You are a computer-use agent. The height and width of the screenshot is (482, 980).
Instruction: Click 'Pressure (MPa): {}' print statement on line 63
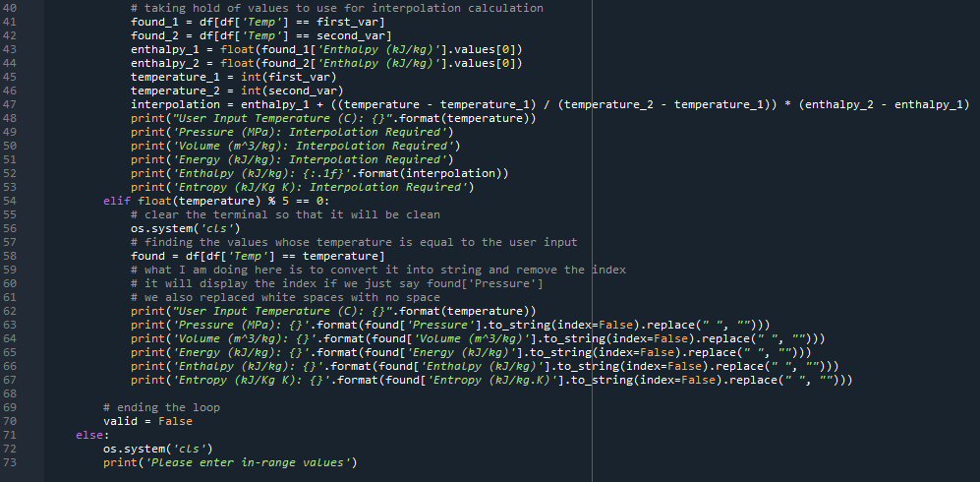[x=450, y=325]
